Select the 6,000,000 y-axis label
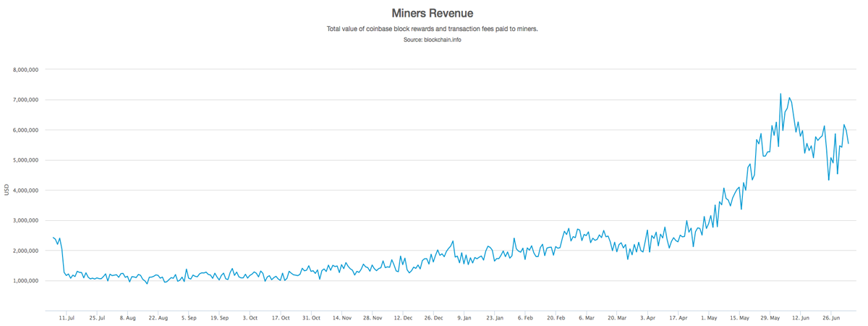The height and width of the screenshot is (326, 868). [x=25, y=130]
